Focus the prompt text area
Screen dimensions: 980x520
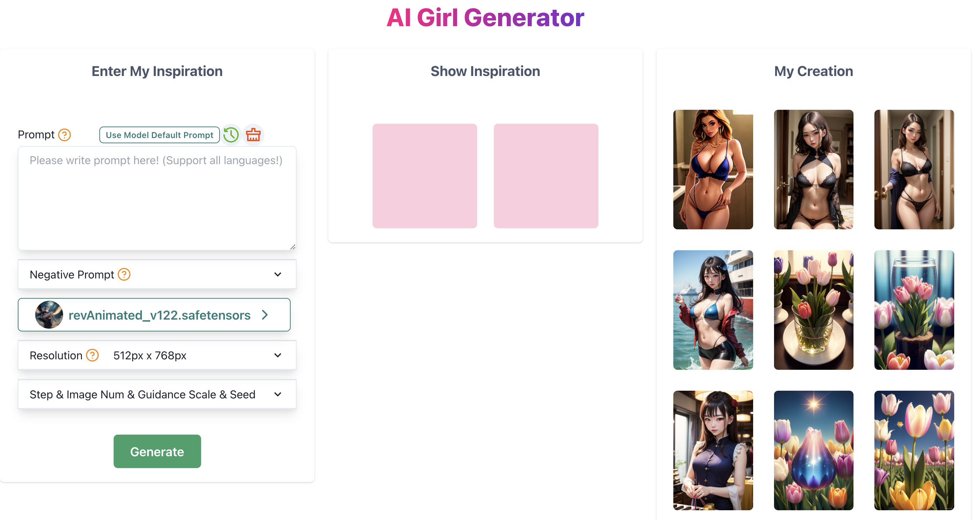pyautogui.click(x=157, y=198)
